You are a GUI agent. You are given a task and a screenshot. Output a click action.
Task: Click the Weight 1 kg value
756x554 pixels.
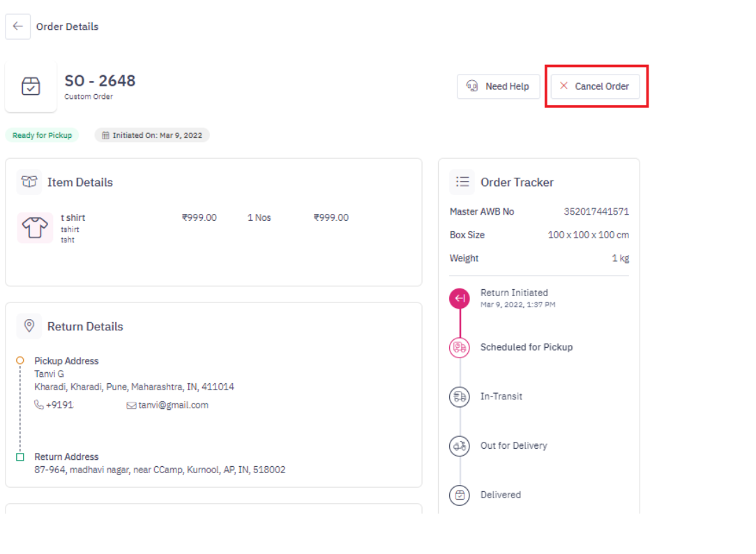pos(621,259)
